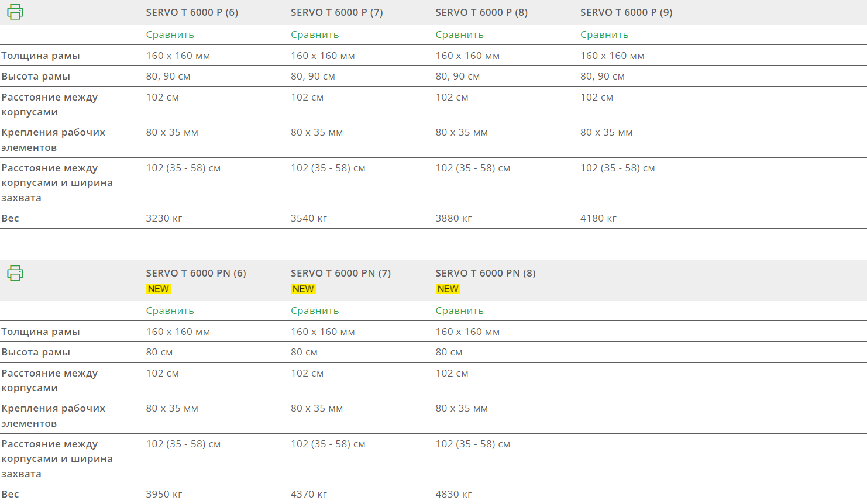This screenshot has width=867, height=504.
Task: Click the weight value 4180 кг
Action: coord(598,218)
